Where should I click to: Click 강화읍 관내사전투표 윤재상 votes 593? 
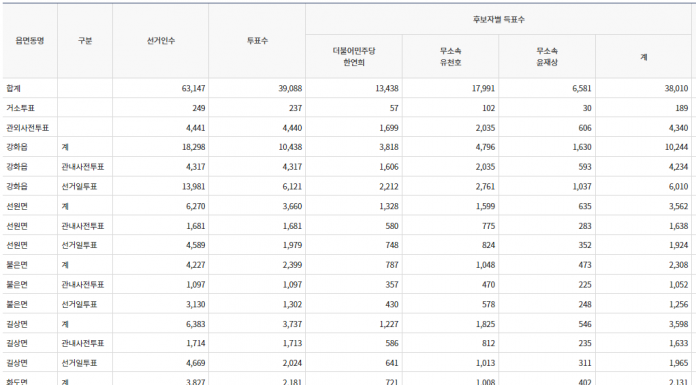[x=585, y=167]
